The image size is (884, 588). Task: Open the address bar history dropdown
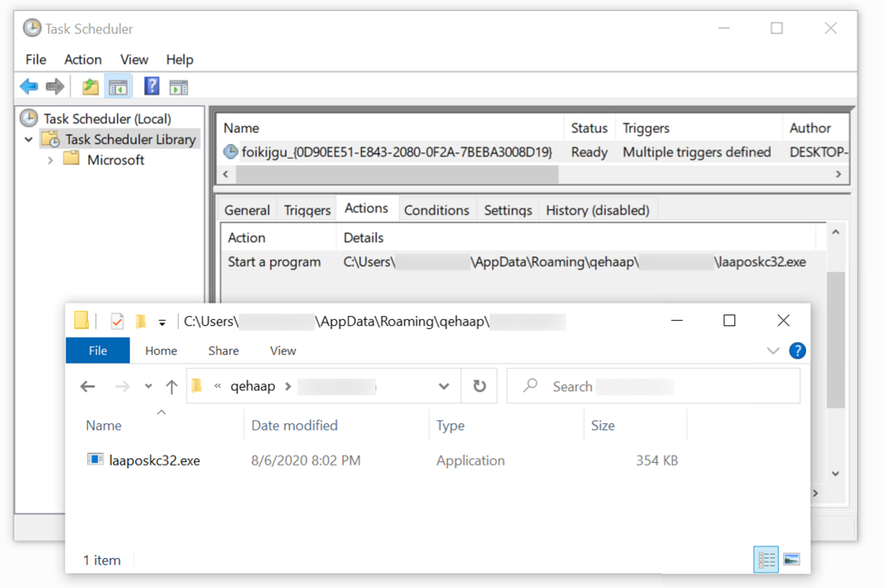[444, 386]
